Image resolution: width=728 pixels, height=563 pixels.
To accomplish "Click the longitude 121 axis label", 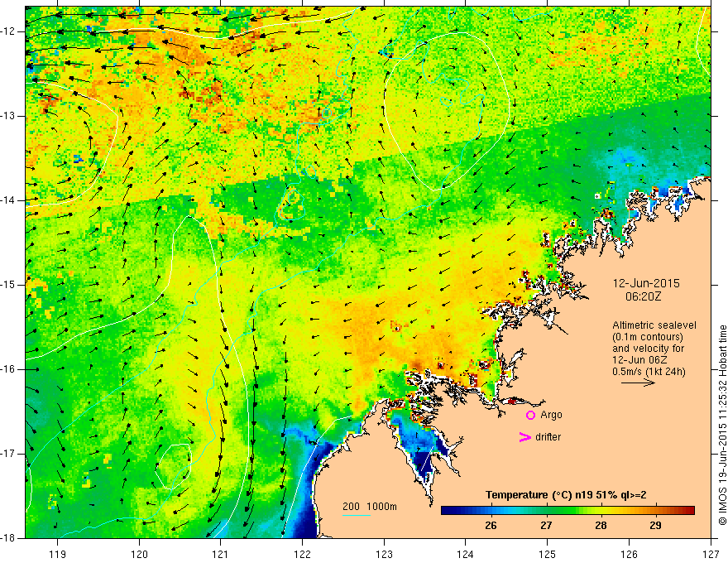I will [x=221, y=554].
